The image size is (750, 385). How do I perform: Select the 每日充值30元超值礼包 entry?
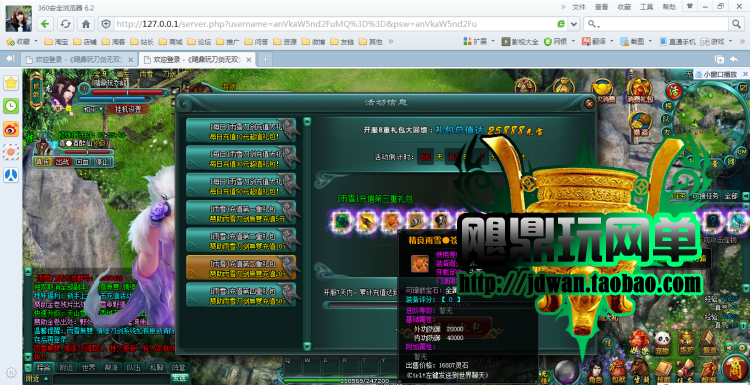240,158
